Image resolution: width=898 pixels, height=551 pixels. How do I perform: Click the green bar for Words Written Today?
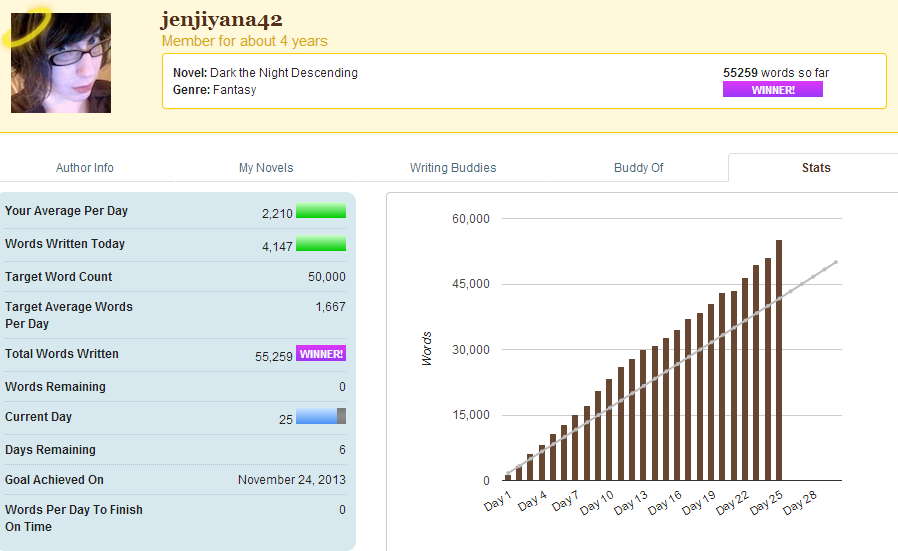(321, 244)
